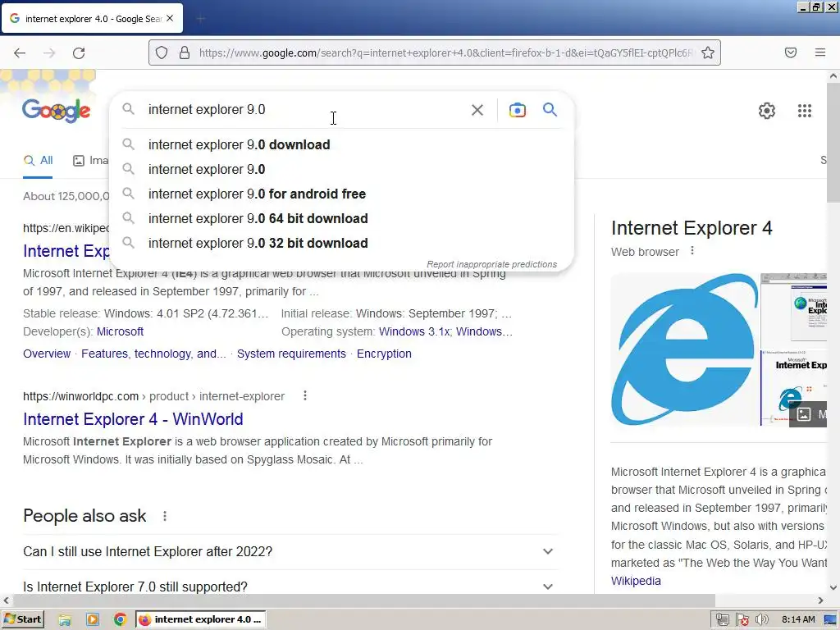Click the security alert tray icon
This screenshot has height=630, width=840.
[x=742, y=620]
